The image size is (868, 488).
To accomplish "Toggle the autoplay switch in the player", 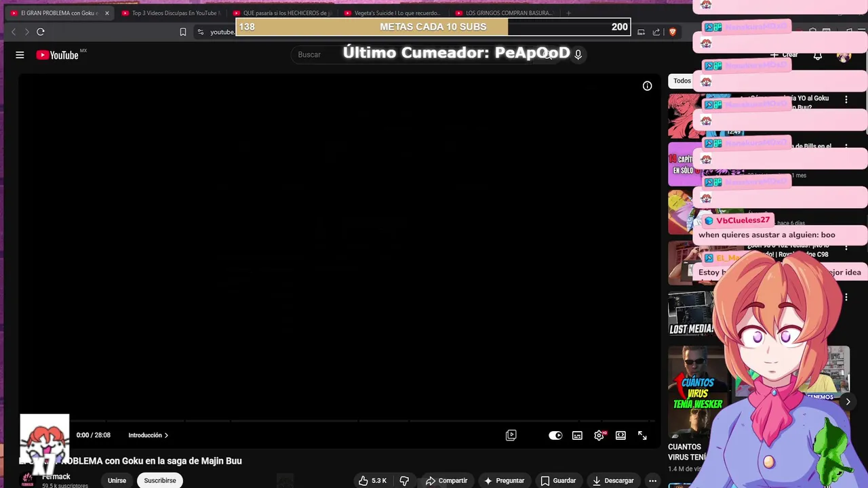I will [x=555, y=435].
